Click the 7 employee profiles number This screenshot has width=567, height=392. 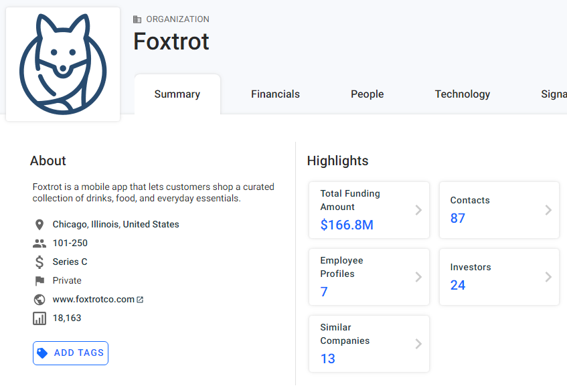click(324, 292)
